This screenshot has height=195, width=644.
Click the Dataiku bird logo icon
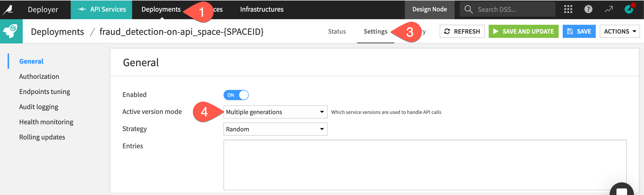click(x=8, y=10)
